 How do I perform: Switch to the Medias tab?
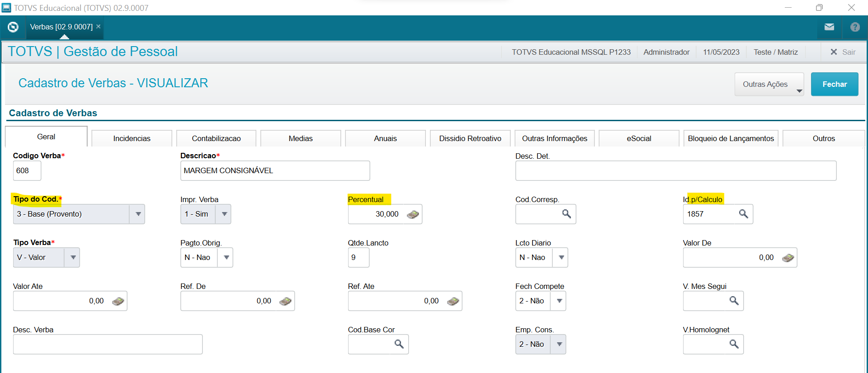tap(301, 138)
